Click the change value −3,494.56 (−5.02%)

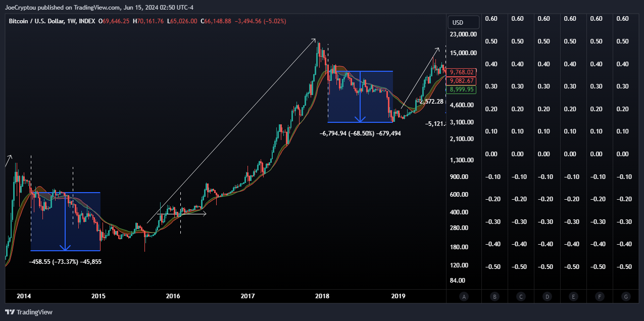(261, 21)
